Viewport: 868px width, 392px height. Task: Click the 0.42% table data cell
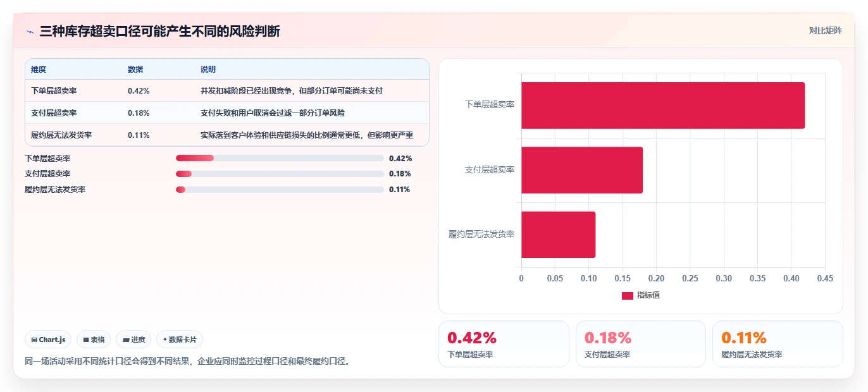[x=139, y=91]
